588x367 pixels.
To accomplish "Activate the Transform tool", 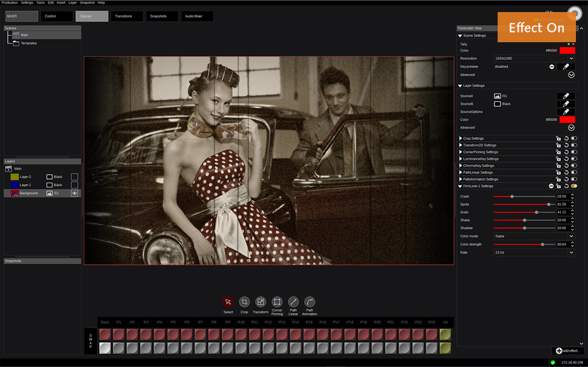I will click(x=260, y=302).
